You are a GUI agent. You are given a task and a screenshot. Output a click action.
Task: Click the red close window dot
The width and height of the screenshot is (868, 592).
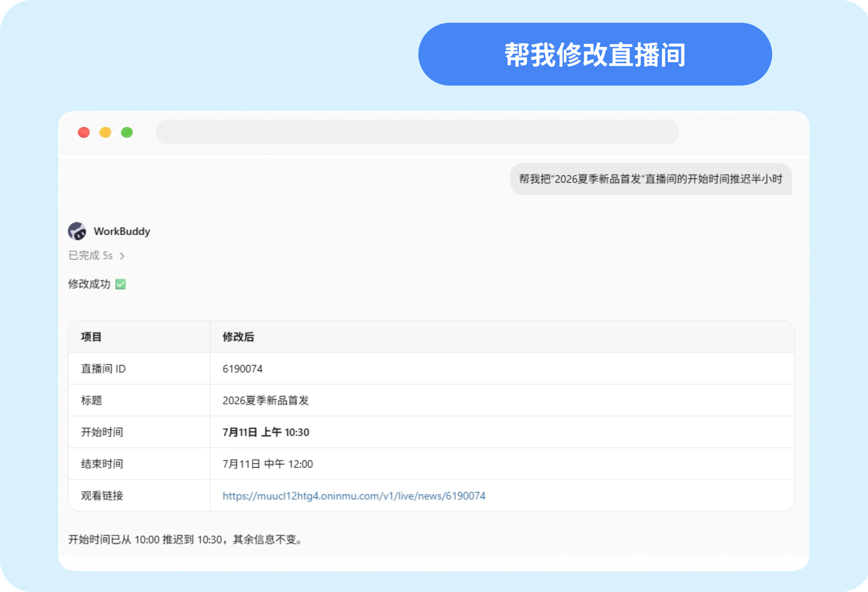click(84, 132)
